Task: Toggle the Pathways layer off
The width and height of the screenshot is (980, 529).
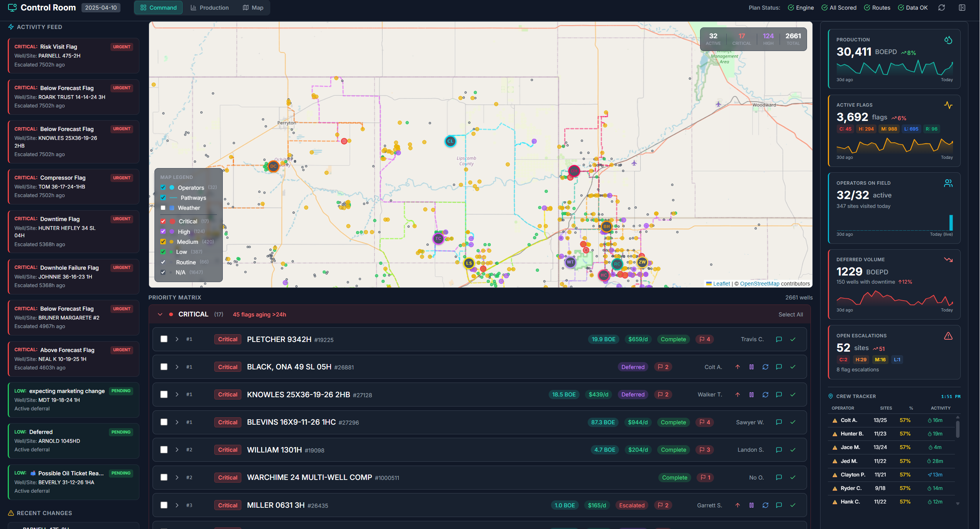Action: pyautogui.click(x=163, y=197)
